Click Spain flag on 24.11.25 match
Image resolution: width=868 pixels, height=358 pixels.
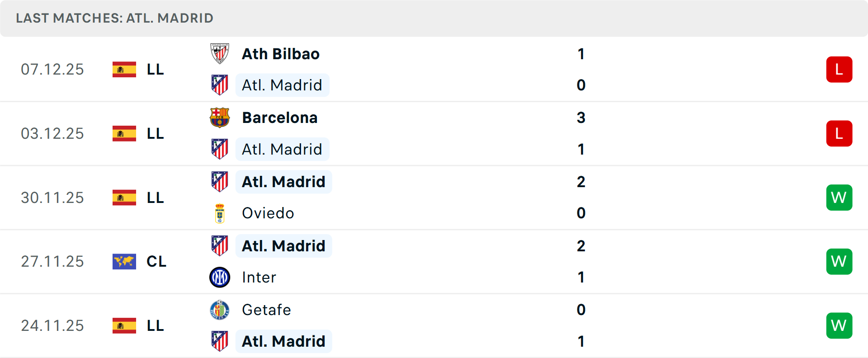click(124, 325)
